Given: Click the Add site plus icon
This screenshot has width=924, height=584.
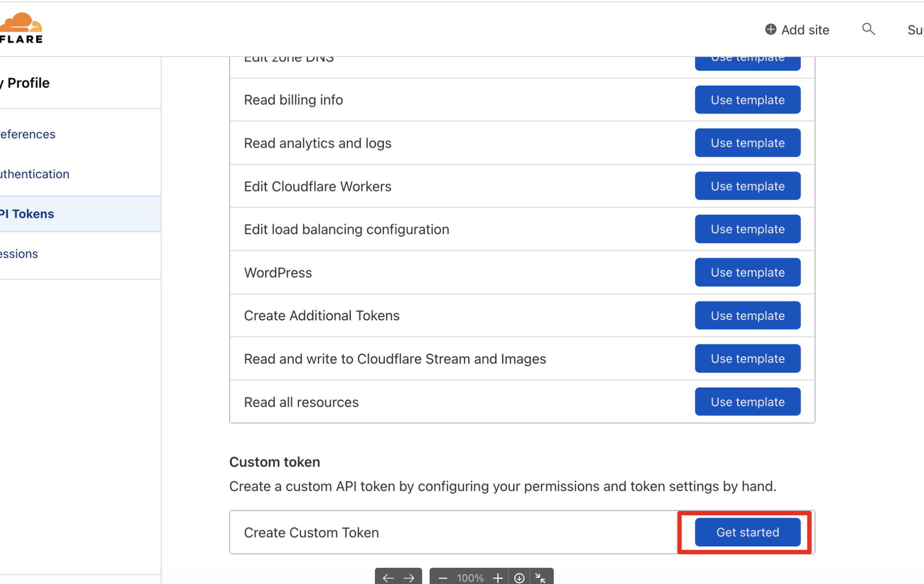Looking at the screenshot, I should [770, 29].
